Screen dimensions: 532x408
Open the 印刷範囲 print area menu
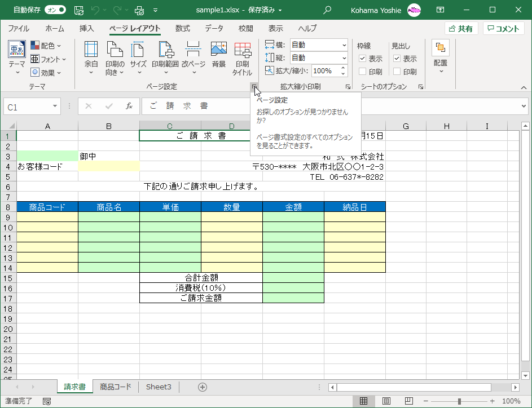[165, 58]
